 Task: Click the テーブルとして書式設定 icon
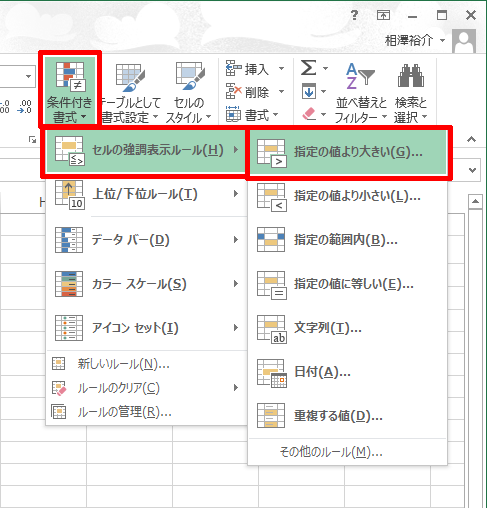point(130,78)
